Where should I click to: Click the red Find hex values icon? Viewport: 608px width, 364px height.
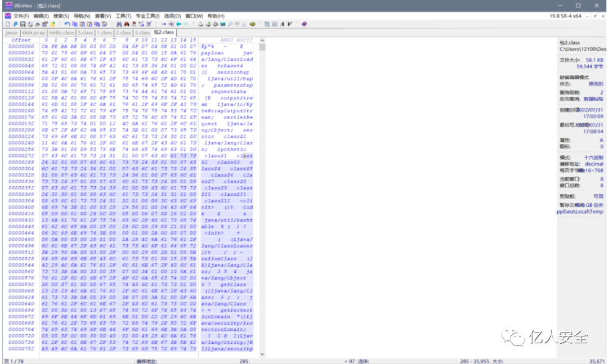[x=127, y=24]
